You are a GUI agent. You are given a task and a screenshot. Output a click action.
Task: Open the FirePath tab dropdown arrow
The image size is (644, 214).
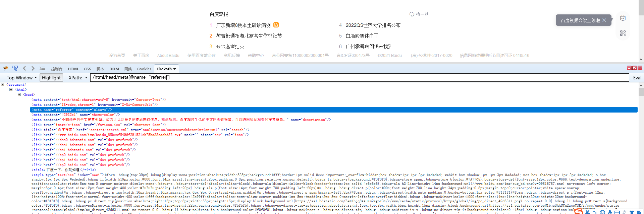[174, 69]
